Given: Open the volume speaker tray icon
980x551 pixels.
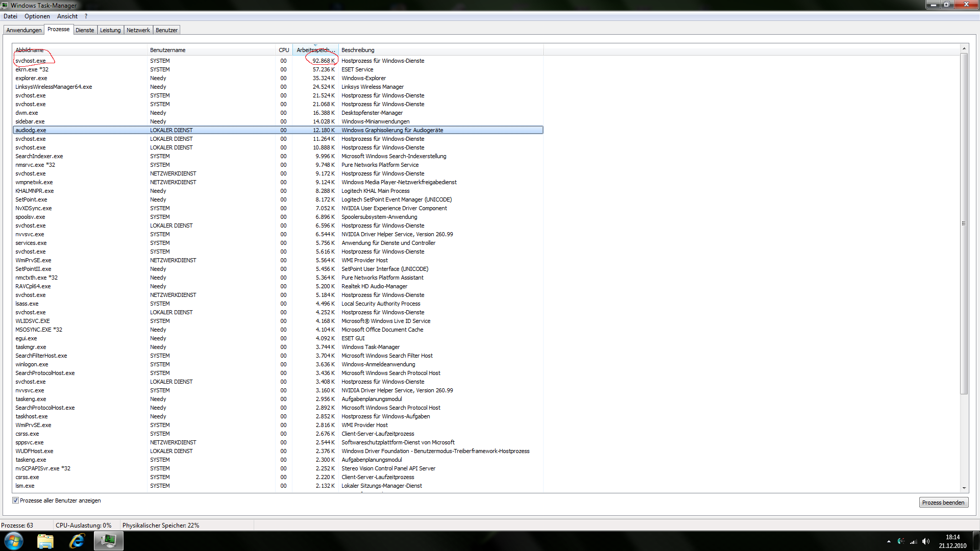Looking at the screenshot, I should (926, 541).
